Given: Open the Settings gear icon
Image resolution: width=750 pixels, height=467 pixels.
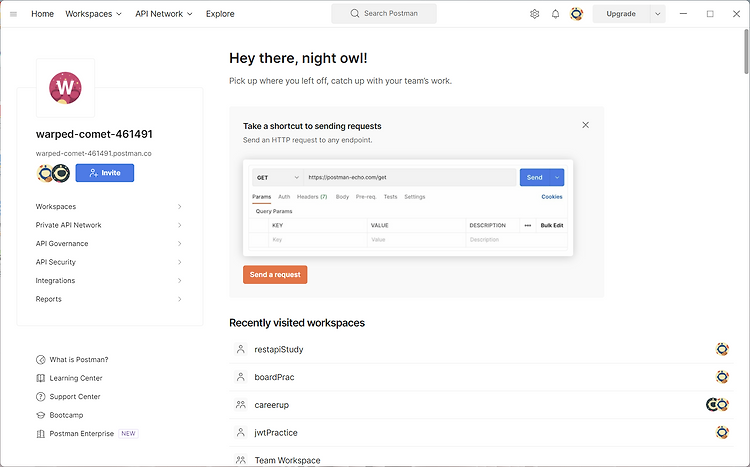Looking at the screenshot, I should [535, 14].
